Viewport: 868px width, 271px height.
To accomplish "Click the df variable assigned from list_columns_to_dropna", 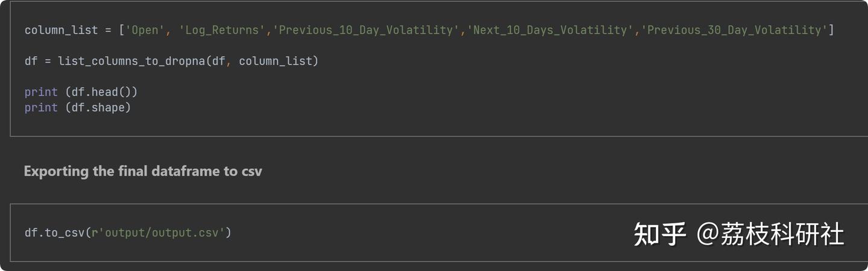I will [x=31, y=61].
